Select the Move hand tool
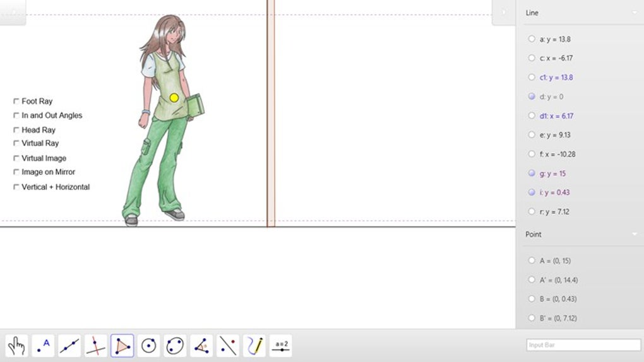Viewport: 644px width, 362px height. 16,346
